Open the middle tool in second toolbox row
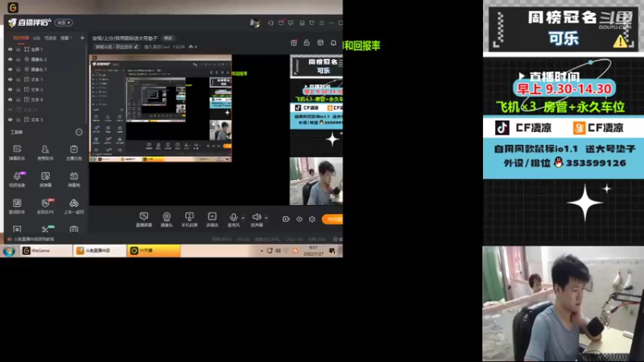Image resolution: width=644 pixels, height=362 pixels. pyautogui.click(x=45, y=179)
